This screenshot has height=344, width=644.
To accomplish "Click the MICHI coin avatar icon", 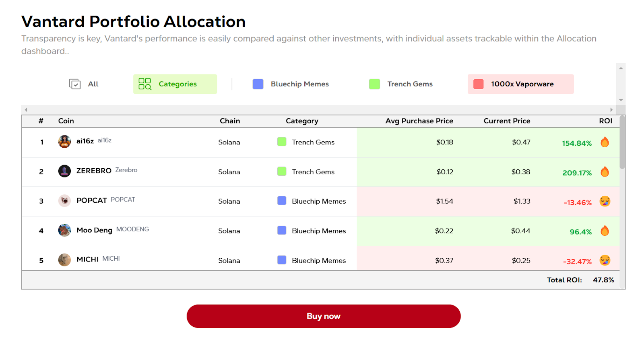I will 64,260.
